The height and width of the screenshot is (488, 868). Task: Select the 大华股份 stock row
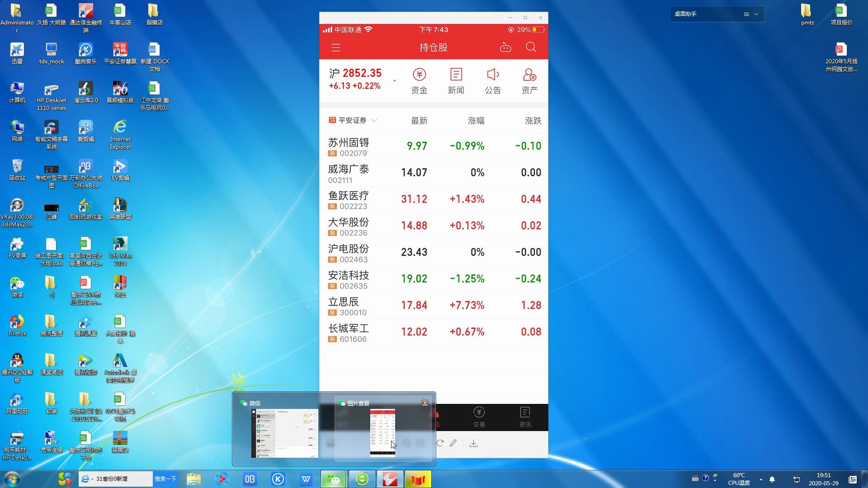coord(434,226)
